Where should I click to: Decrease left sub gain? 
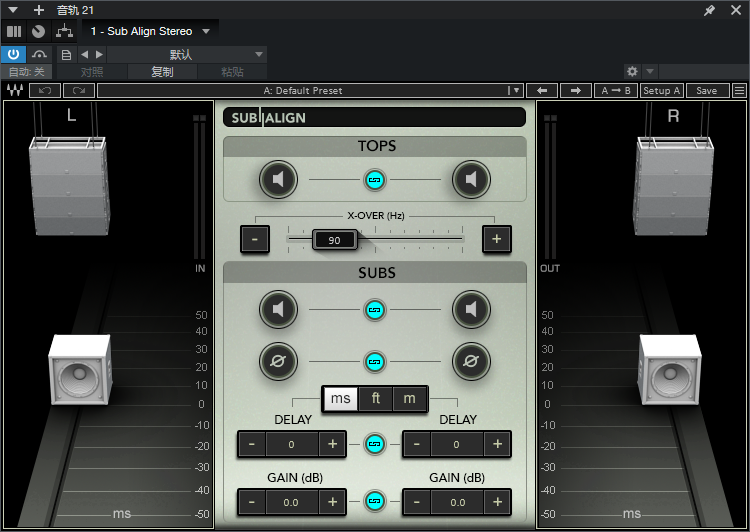[252, 502]
